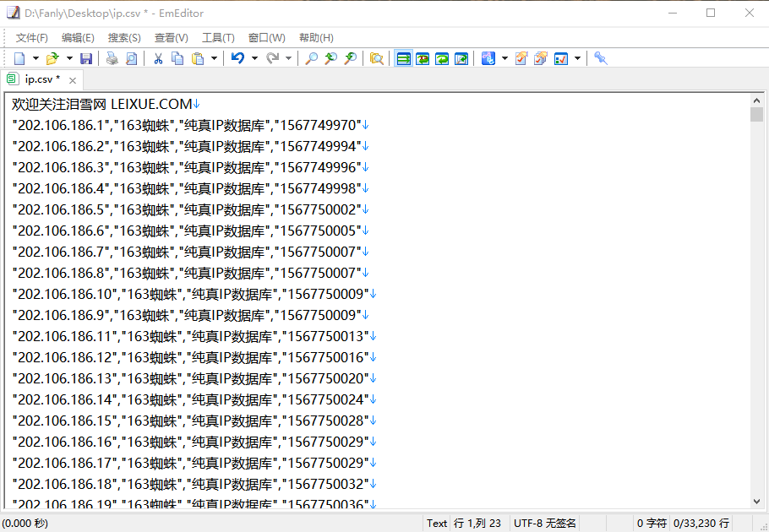This screenshot has height=532, width=769.
Task: Open the 工具(T) menu
Action: tap(218, 37)
